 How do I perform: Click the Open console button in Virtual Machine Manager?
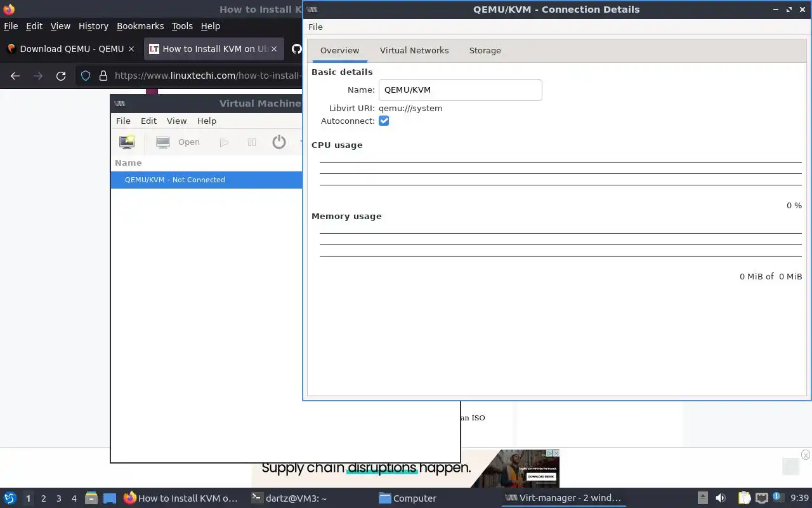coord(178,142)
